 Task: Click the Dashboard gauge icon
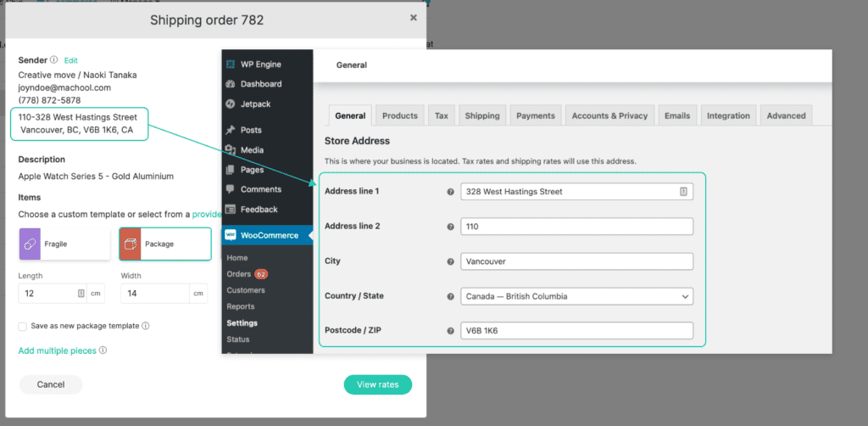click(x=231, y=84)
